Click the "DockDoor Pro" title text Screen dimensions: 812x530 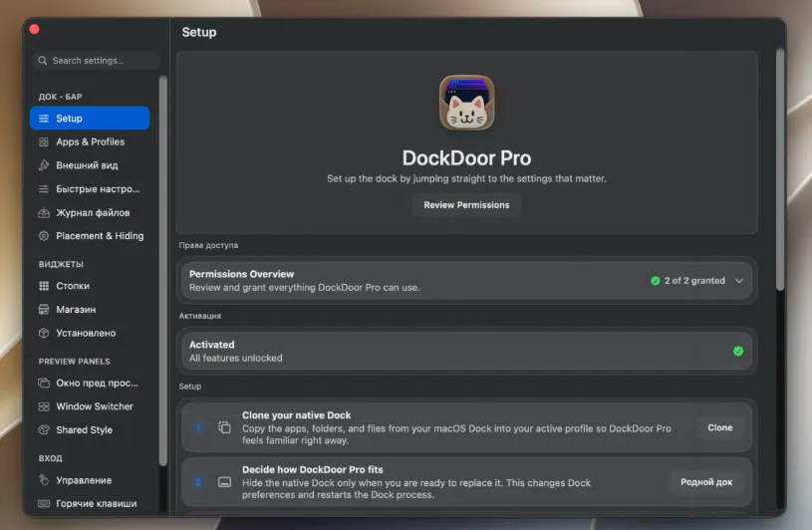click(466, 158)
